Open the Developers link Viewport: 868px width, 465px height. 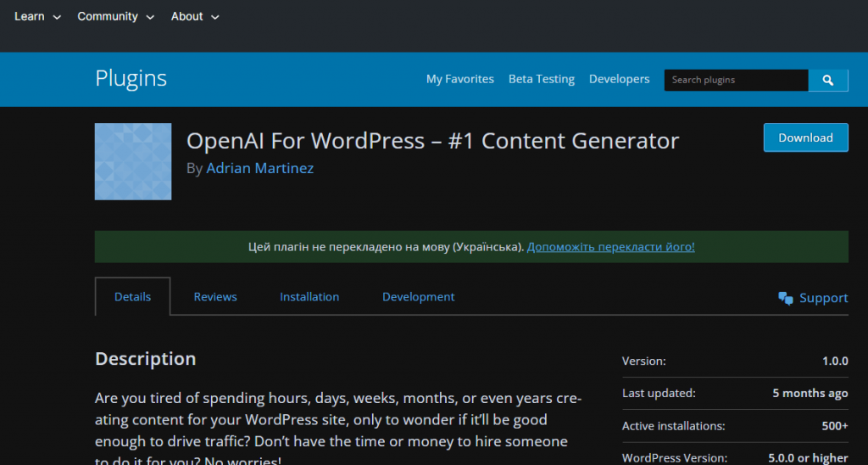tap(619, 79)
